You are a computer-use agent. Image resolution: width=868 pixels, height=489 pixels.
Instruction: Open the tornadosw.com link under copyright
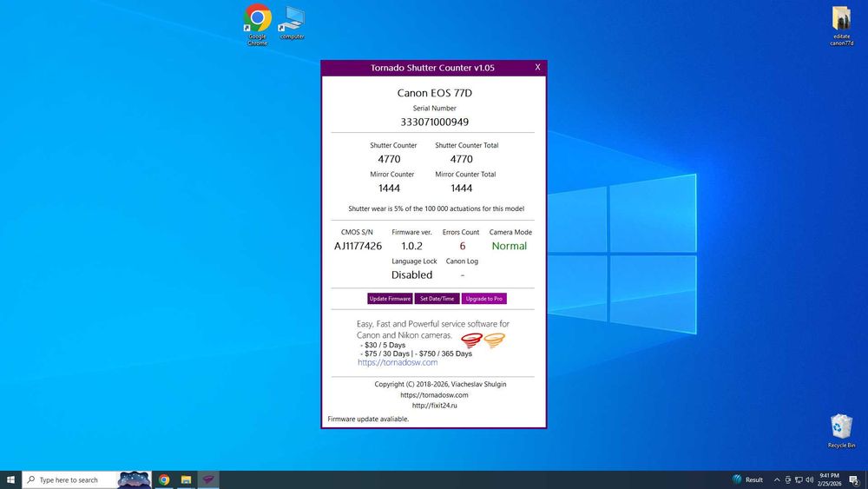pyautogui.click(x=435, y=395)
